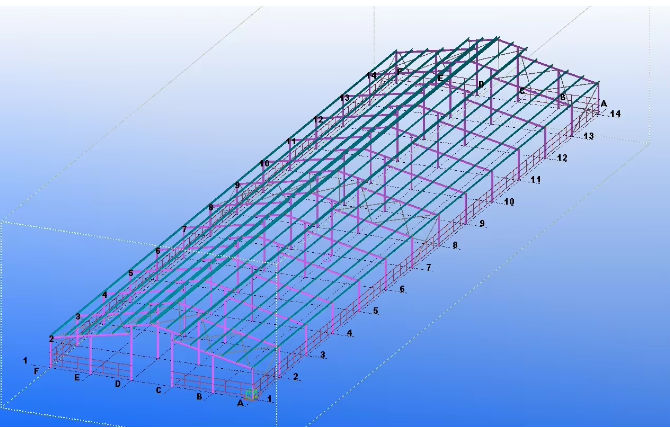Click the front wall railing between grids A and B
The image size is (670, 428).
[222, 385]
